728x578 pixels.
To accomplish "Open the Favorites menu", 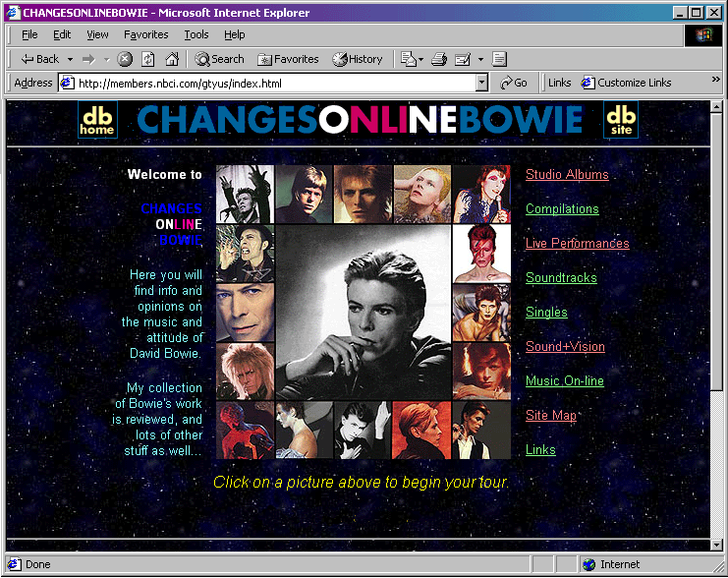I will 145,34.
